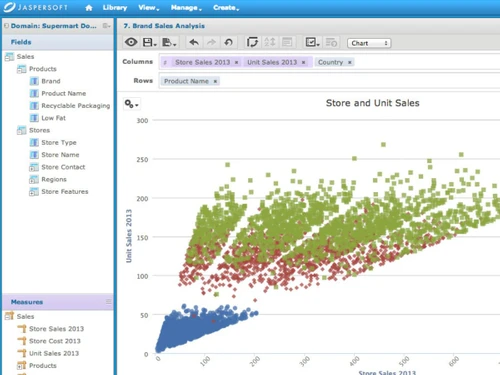
Task: Open the view options checkbox dropdown
Action: (x=312, y=42)
